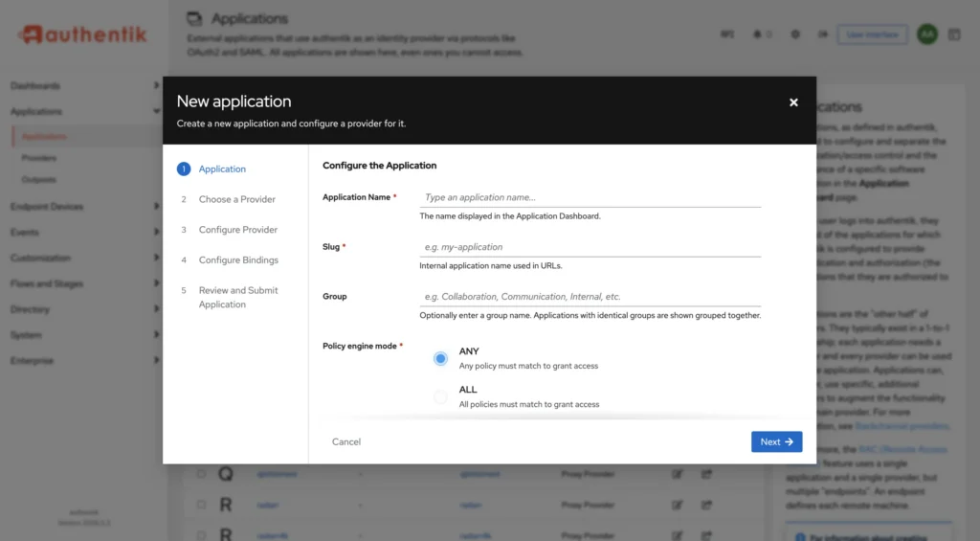
Task: Click the logout icon in header
Action: 823,34
